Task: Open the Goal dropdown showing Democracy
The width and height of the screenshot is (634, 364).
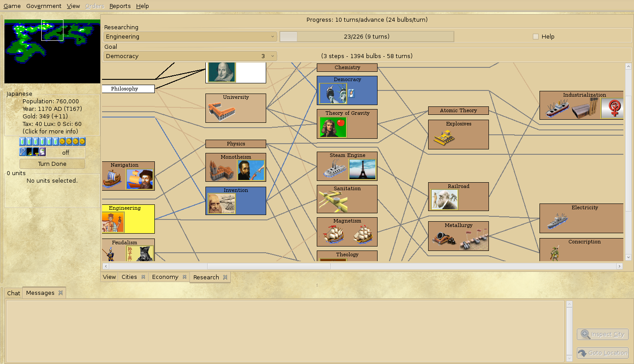Action: (190, 56)
